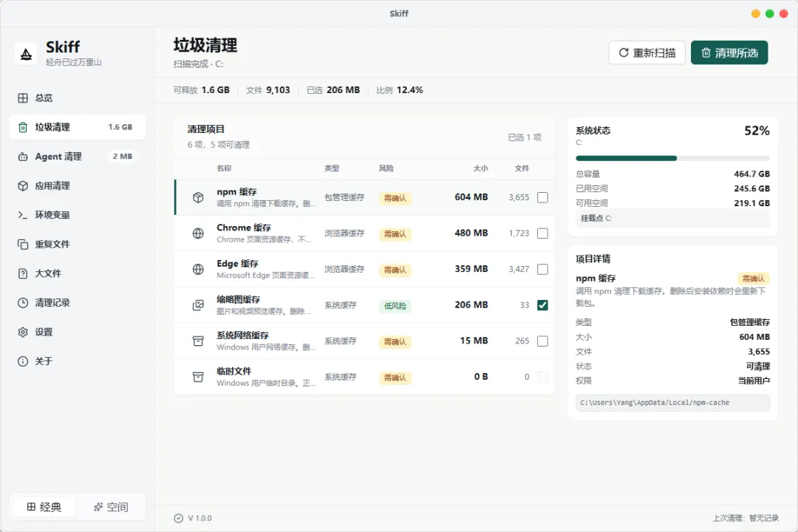Click the copy icon beside 重复文件

[23, 245]
